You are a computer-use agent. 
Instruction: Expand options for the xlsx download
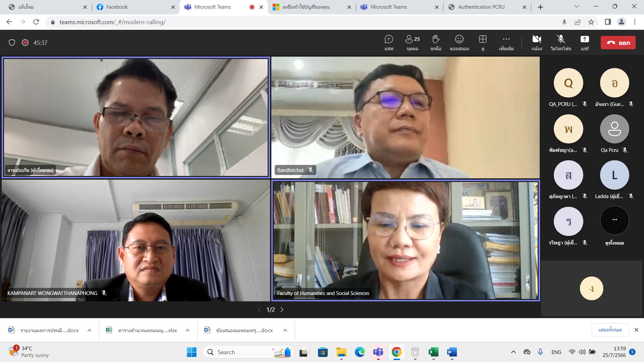(x=187, y=330)
